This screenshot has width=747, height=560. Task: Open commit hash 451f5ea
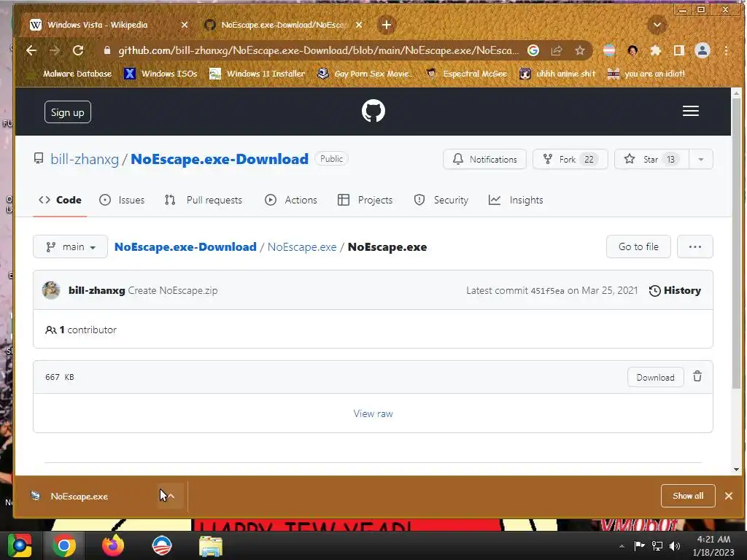[547, 291]
